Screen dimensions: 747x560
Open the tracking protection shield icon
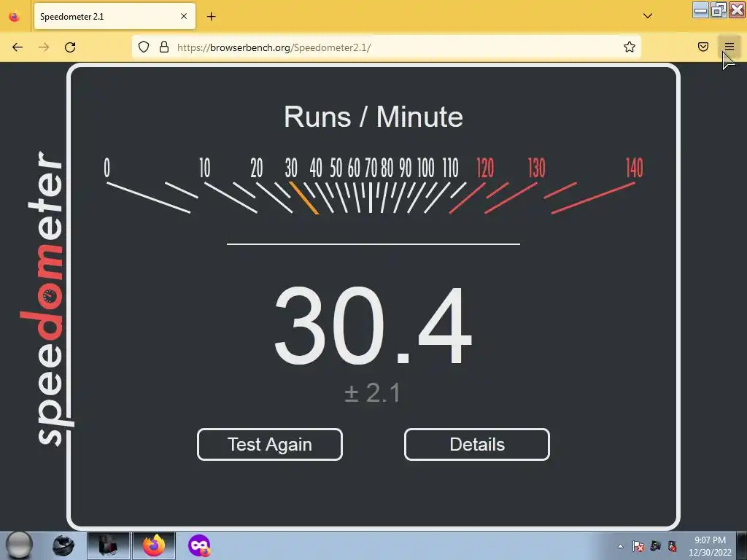click(x=144, y=47)
